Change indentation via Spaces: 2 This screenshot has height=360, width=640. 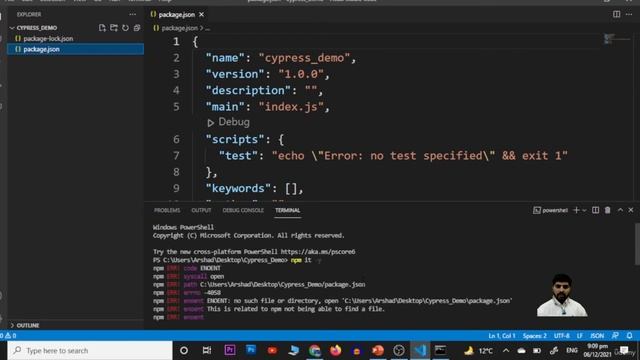534,336
